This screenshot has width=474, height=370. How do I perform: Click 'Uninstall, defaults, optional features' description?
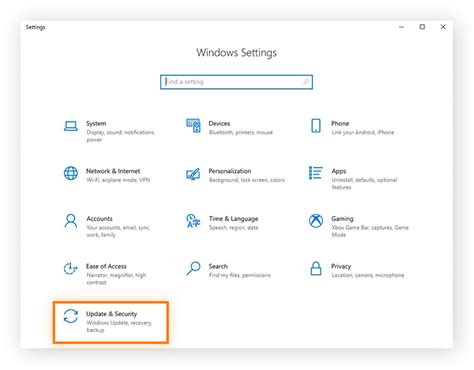(x=364, y=184)
